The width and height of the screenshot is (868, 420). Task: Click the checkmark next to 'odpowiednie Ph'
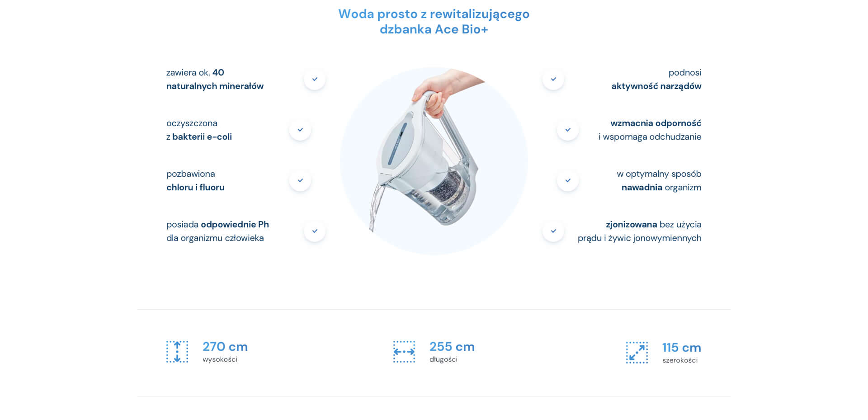(315, 231)
